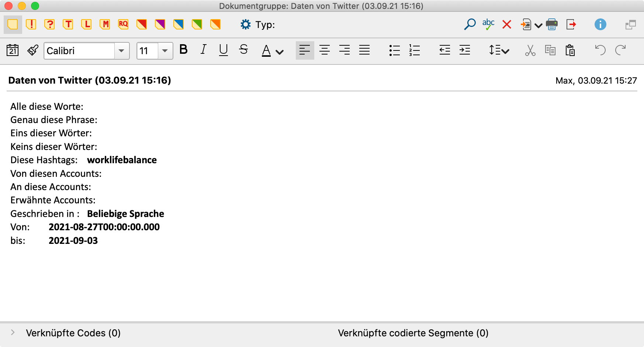This screenshot has height=347, width=644.
Task: Click the line Erwähnte Accounts:
Action: [x=53, y=200]
